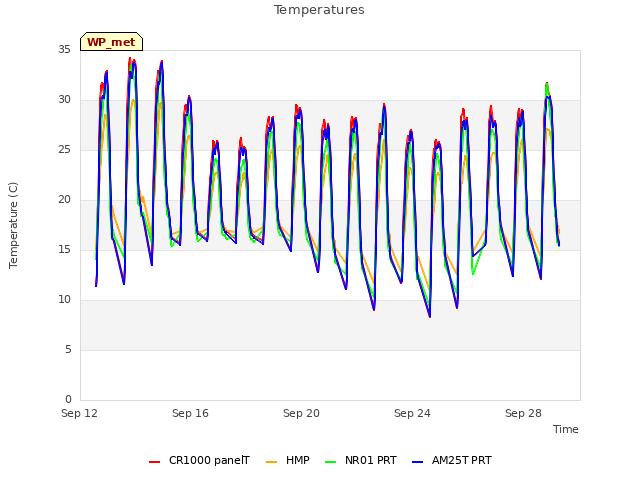Viewport: 640px width, 480px height.
Task: Click the 25 y-axis tick label
Action: pyautogui.click(x=64, y=150)
